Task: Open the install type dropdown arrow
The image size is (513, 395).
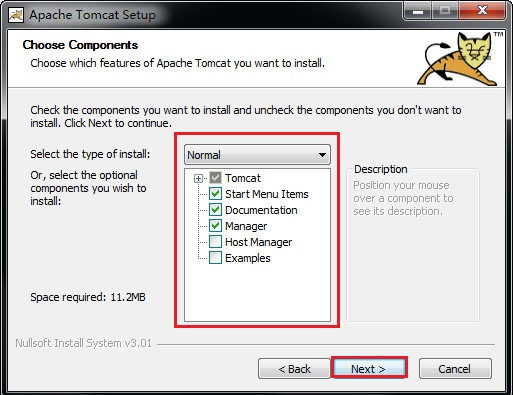Action: (x=322, y=155)
